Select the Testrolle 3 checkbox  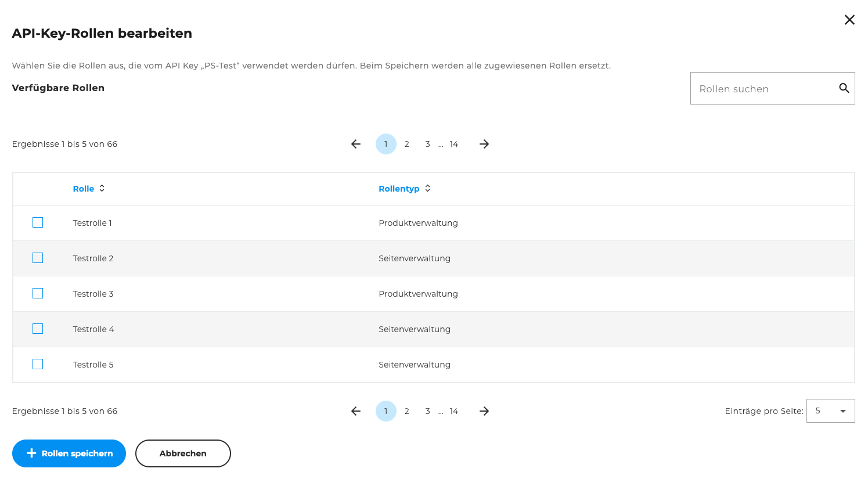[38, 293]
